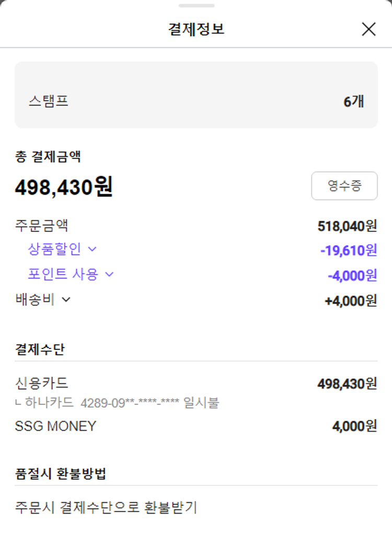Click the 6개 stamp count
This screenshot has width=392, height=557.
353,101
